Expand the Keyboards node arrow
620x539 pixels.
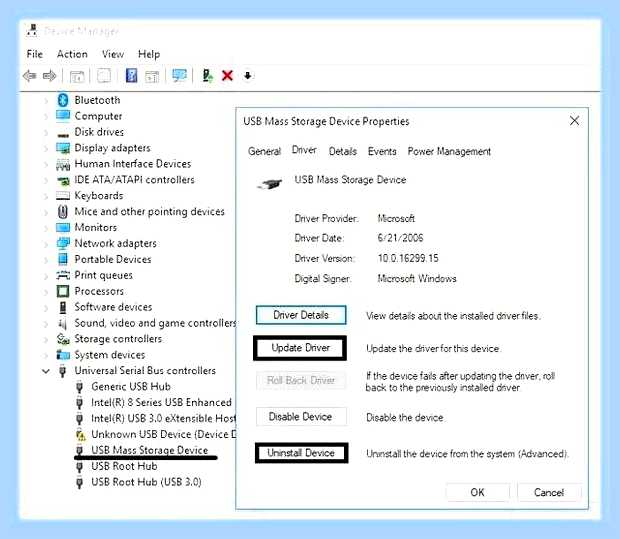(46, 196)
